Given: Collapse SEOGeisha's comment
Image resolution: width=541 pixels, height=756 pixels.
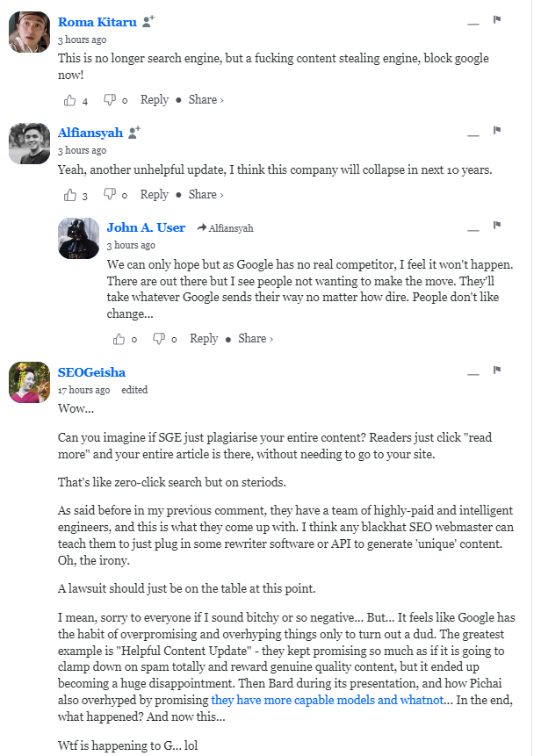Looking at the screenshot, I should (x=473, y=373).
